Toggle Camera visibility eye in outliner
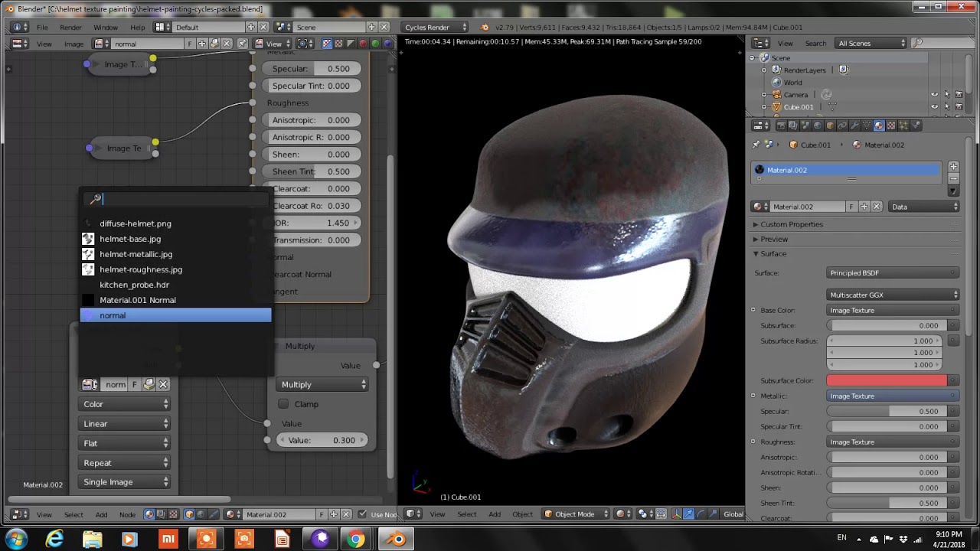This screenshot has width=980, height=551. tap(934, 95)
